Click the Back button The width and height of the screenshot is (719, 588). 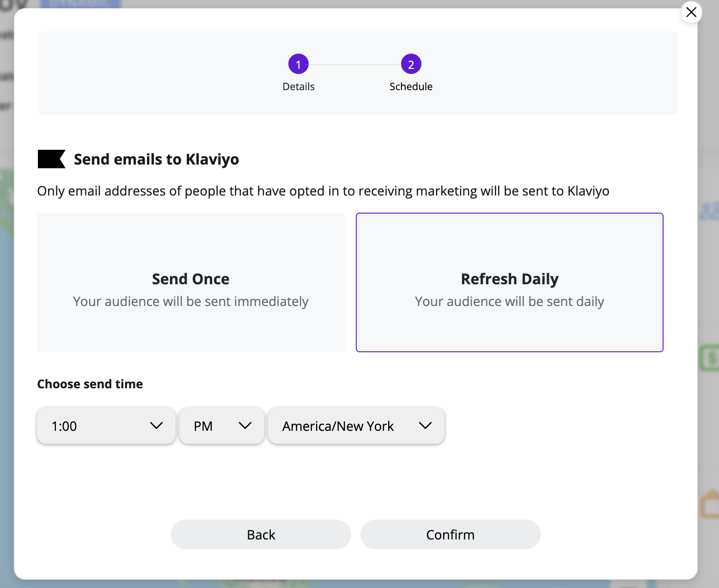[261, 534]
